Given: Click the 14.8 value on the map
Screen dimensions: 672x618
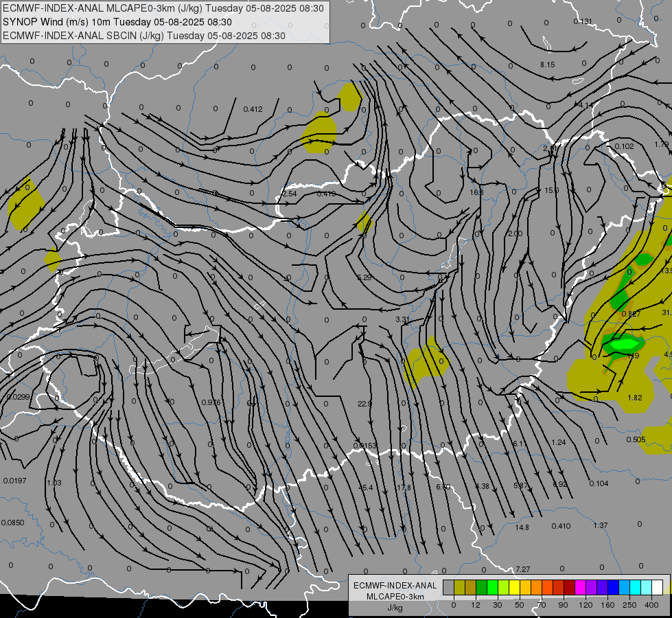Looking at the screenshot, I should tap(522, 527).
